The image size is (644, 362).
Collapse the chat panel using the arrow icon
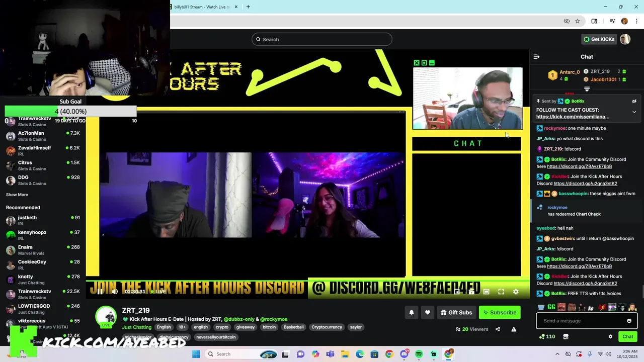[x=536, y=57]
